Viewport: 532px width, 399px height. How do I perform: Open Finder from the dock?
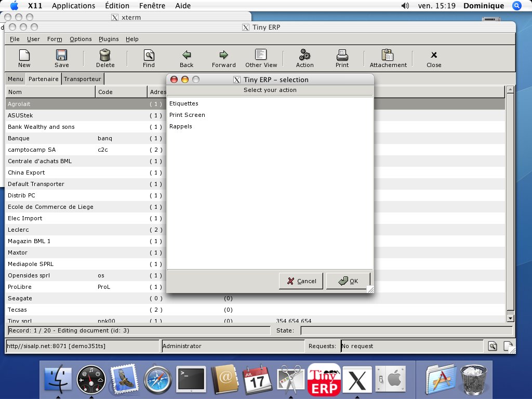click(x=58, y=379)
